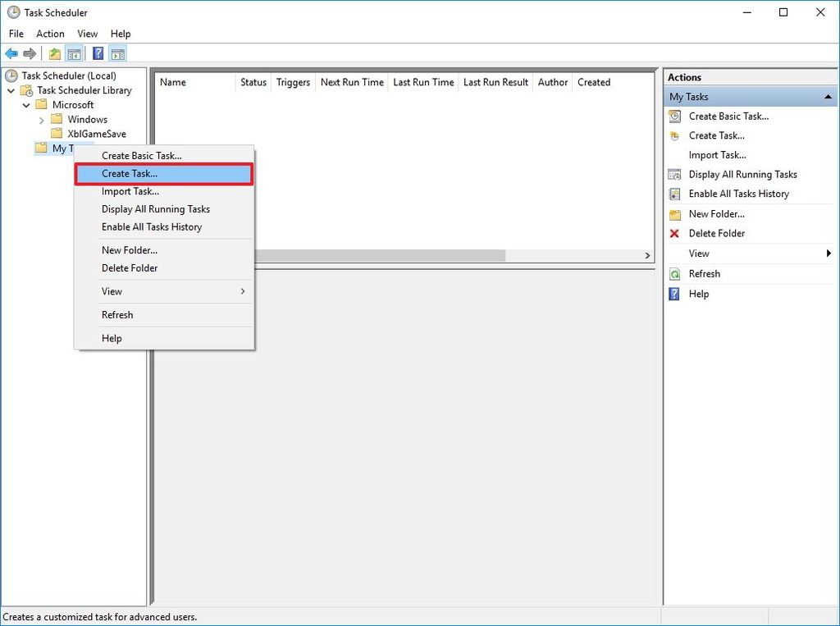The height and width of the screenshot is (626, 840).
Task: Open the Action menu
Action: 50,34
